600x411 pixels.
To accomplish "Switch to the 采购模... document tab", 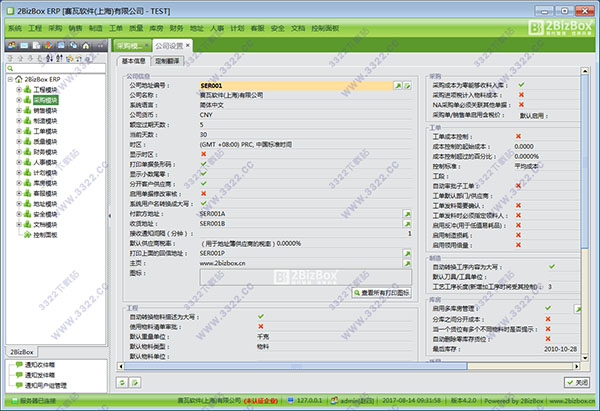I will (x=132, y=46).
